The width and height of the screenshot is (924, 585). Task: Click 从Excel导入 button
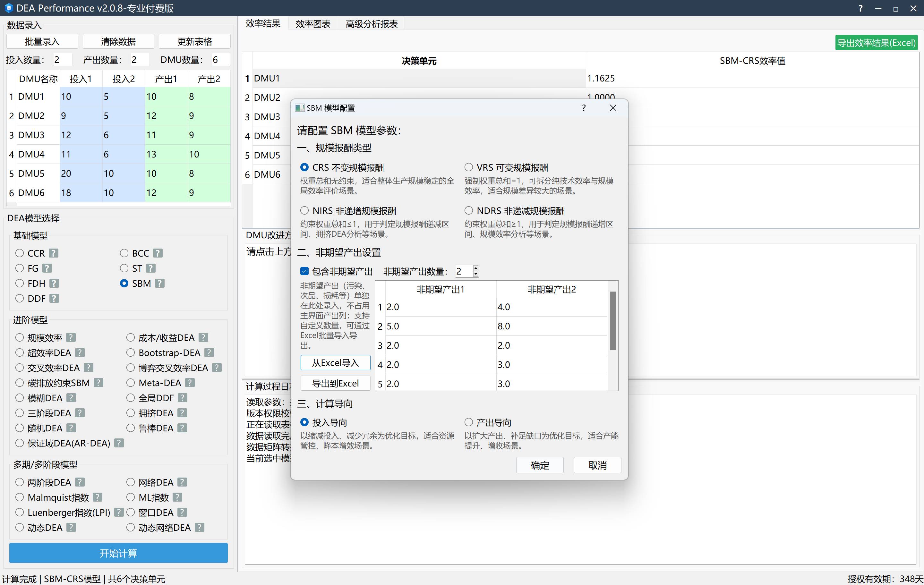[x=335, y=362]
